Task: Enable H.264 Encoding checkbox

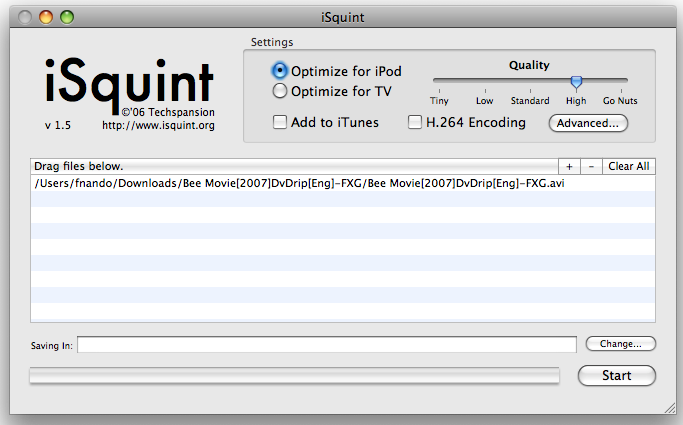Action: pyautogui.click(x=415, y=122)
